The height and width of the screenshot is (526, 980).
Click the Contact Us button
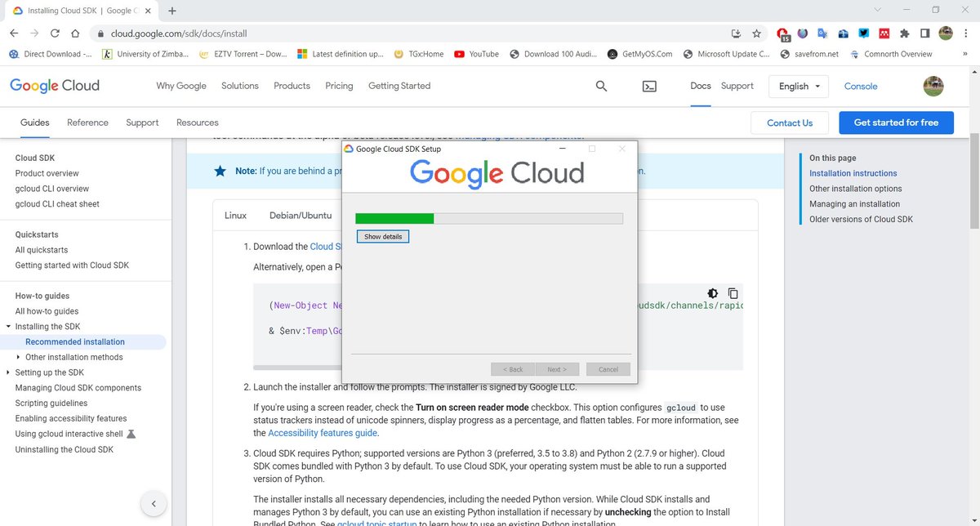point(790,123)
